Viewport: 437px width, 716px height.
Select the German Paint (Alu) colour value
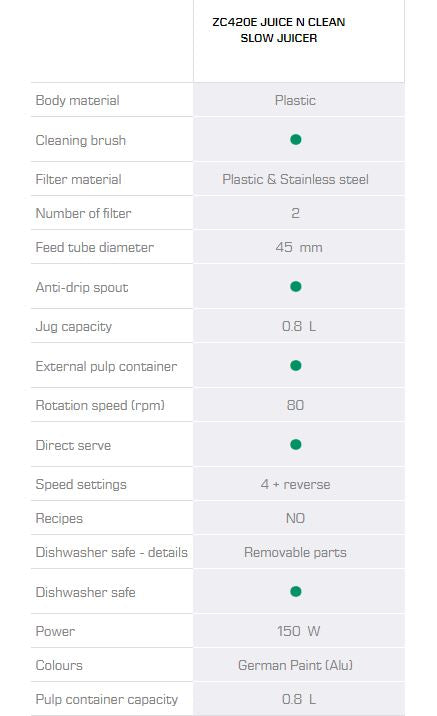(295, 665)
